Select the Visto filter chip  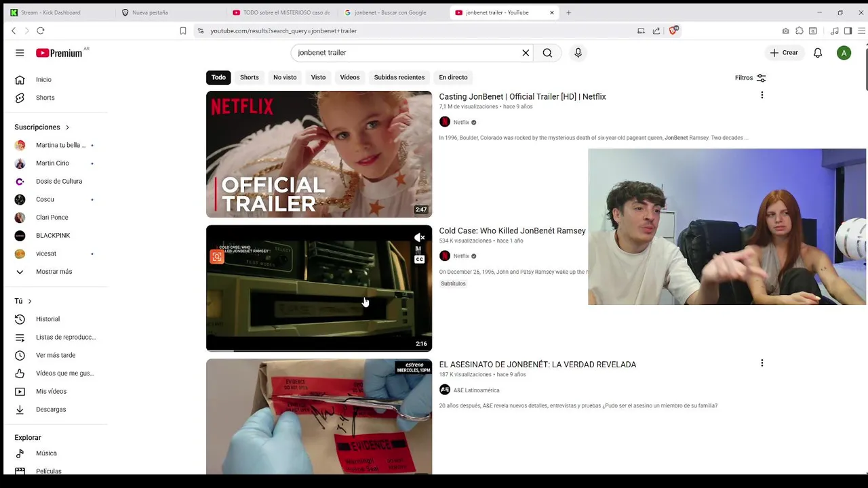(x=318, y=77)
